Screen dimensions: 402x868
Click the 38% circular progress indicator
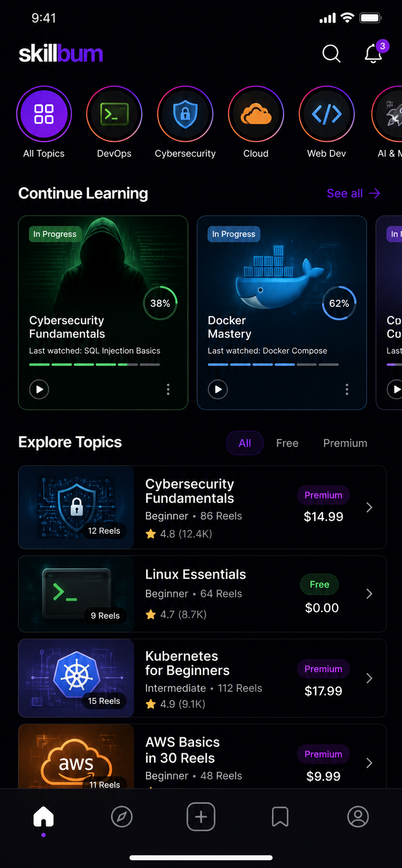[x=160, y=303]
